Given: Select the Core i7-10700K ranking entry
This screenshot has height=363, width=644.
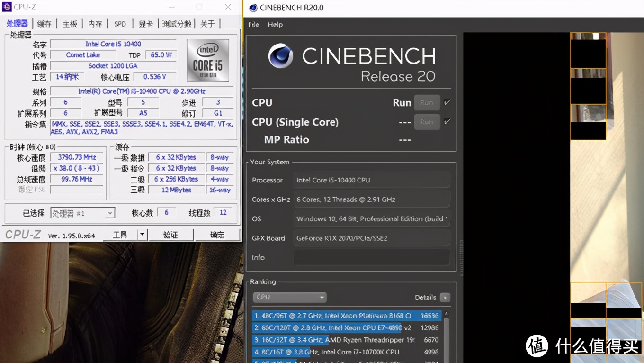Looking at the screenshot, I should click(347, 352).
